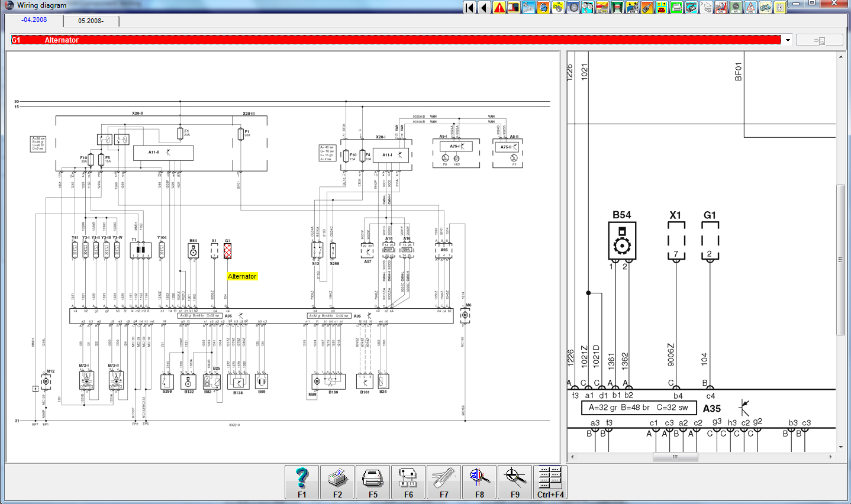Click the horizontal scrollbar thumb of zoom panel
851x504 pixels.
675,457
